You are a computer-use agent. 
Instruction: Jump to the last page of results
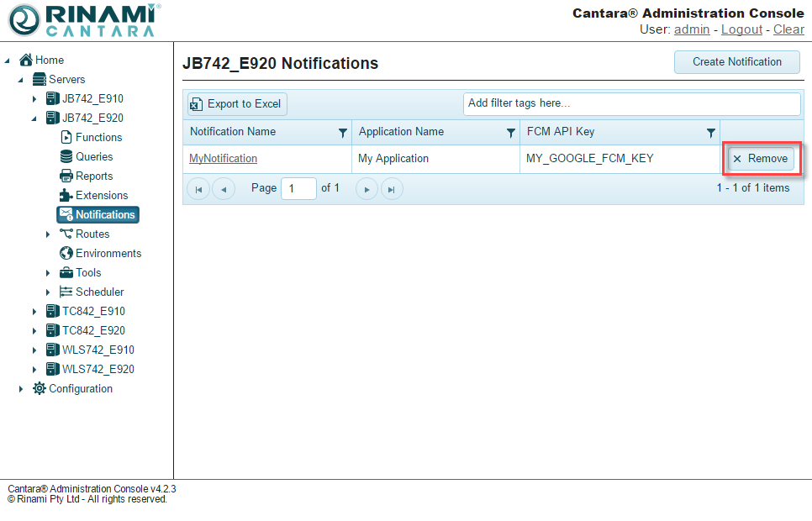(392, 189)
